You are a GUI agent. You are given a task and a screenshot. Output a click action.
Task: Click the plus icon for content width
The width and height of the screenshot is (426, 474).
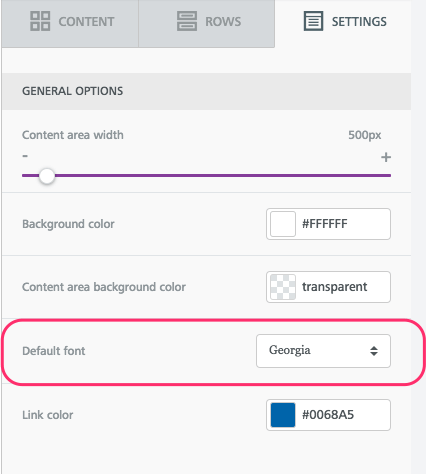(386, 157)
